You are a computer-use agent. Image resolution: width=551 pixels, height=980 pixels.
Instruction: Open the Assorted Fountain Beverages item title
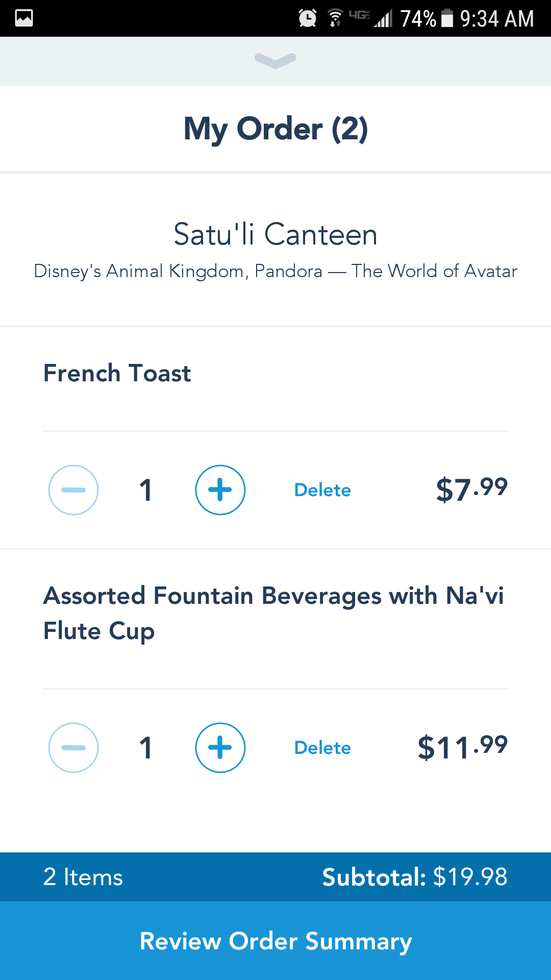(273, 613)
